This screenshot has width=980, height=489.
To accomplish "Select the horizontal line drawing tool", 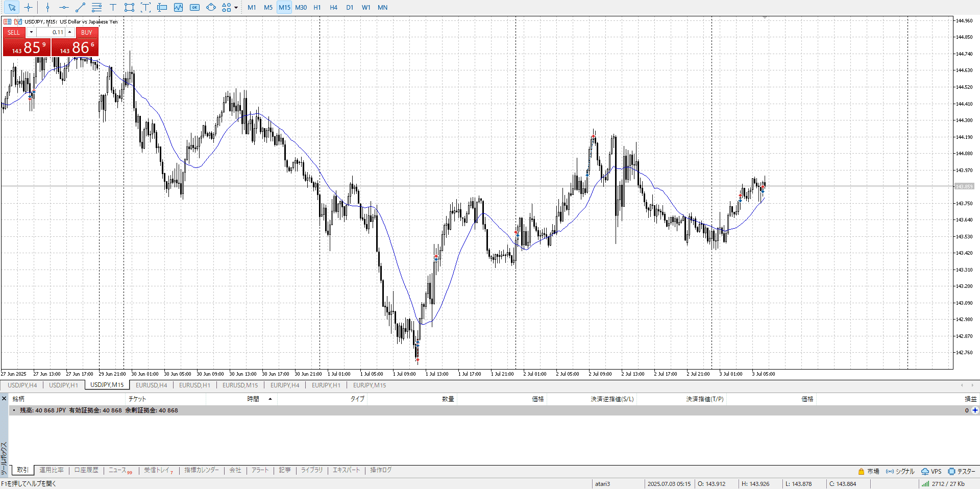I will [64, 7].
